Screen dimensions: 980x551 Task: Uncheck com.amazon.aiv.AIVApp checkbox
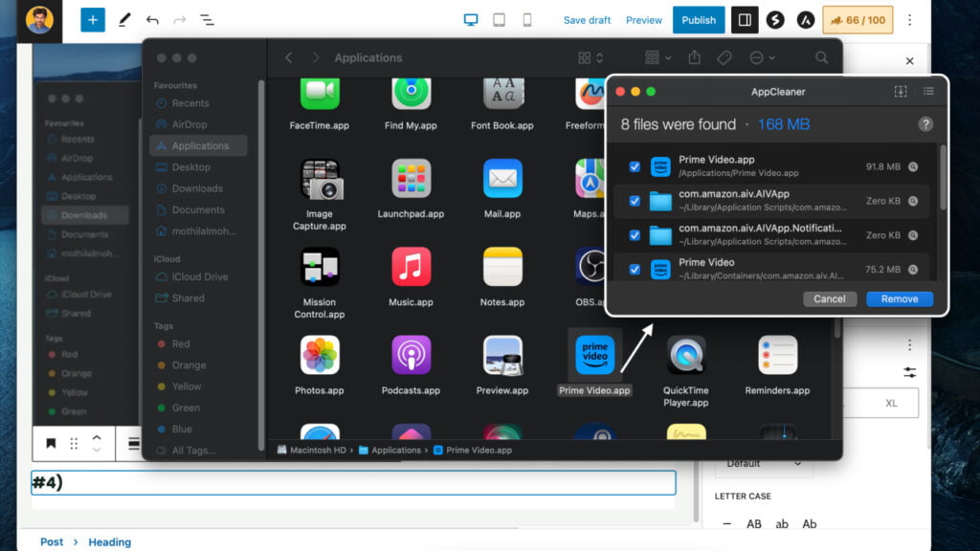pos(635,201)
